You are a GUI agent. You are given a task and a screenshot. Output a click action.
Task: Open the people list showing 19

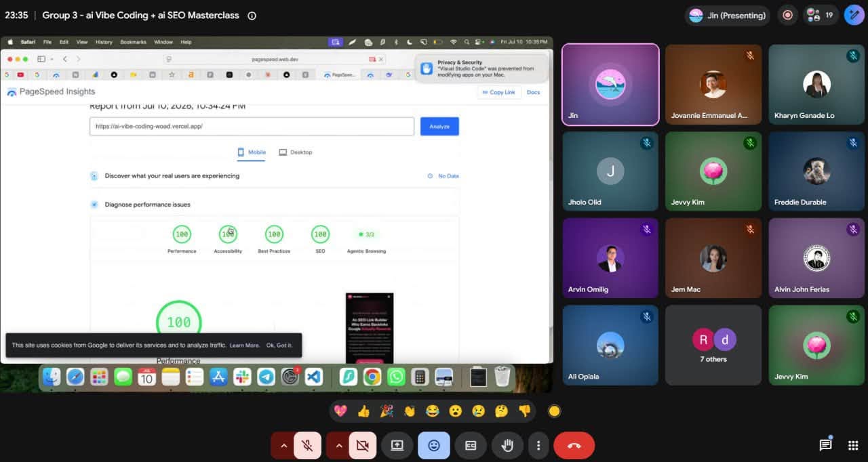click(821, 15)
